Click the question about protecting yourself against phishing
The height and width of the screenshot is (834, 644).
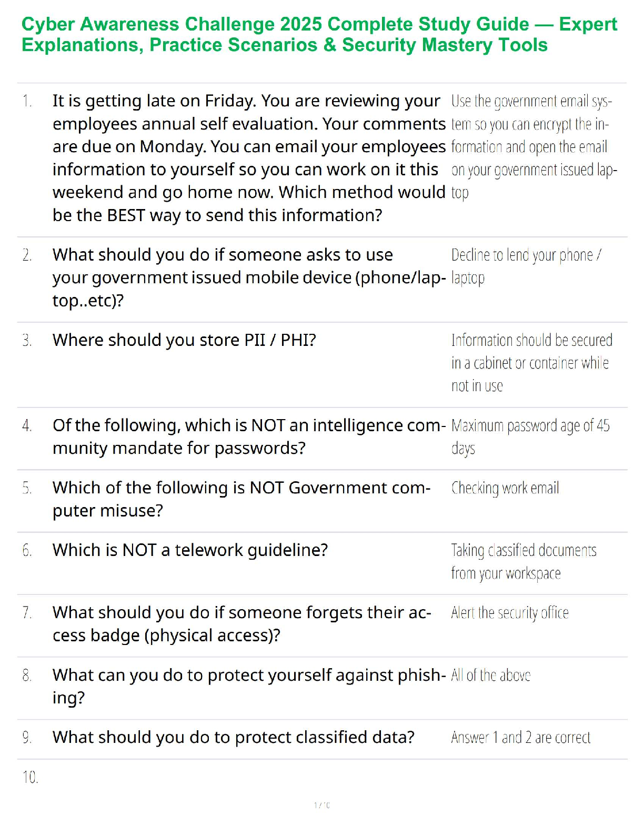[248, 686]
